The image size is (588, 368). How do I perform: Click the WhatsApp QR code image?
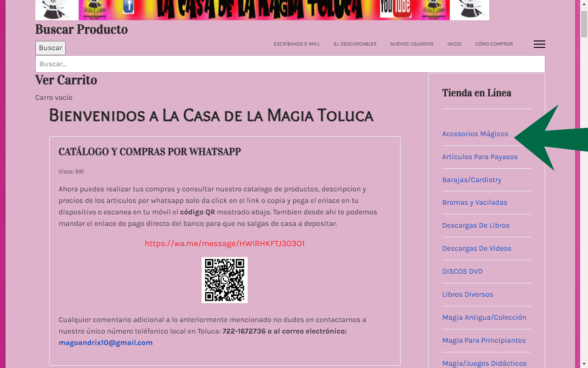225,280
